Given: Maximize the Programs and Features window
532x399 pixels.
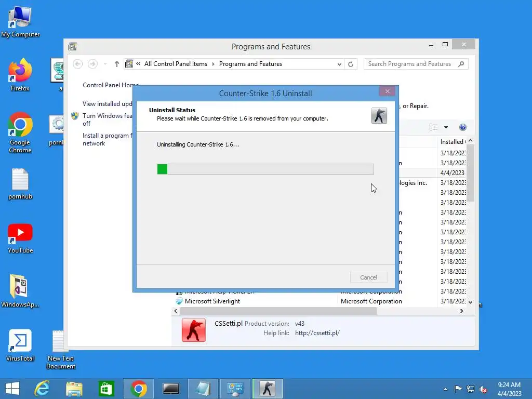Looking at the screenshot, I should click(445, 45).
